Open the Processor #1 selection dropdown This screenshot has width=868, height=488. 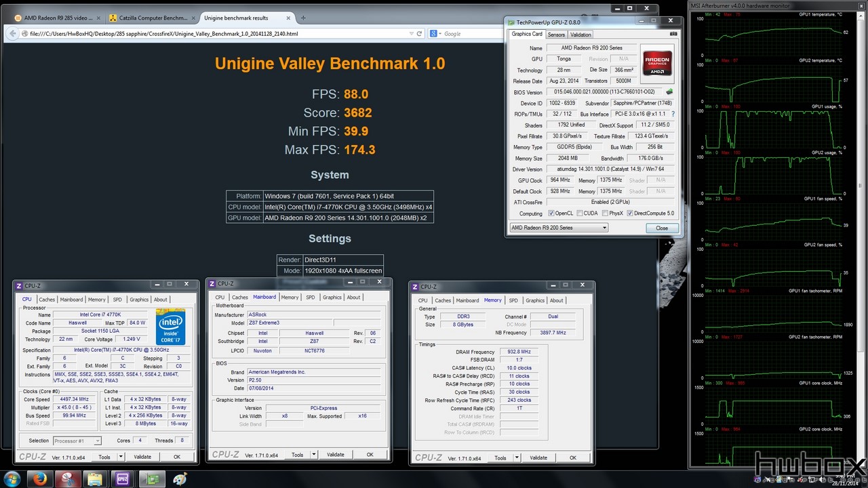click(77, 441)
